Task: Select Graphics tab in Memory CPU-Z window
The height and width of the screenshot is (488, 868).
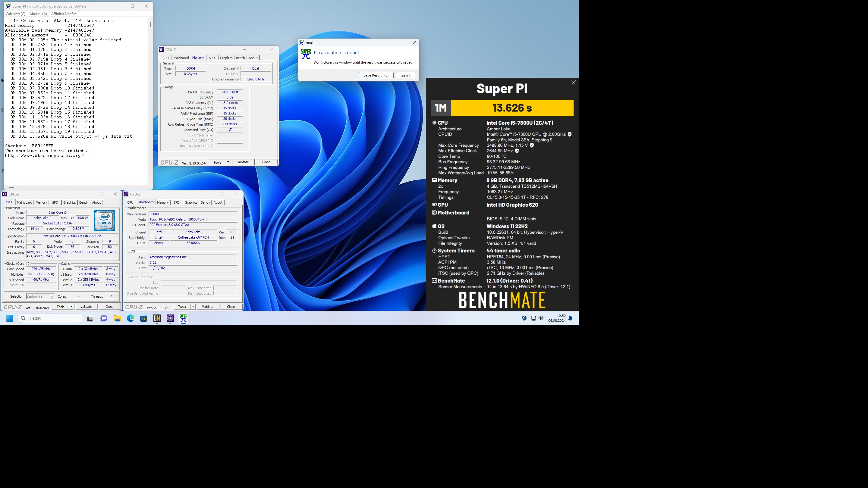Action: coord(226,58)
